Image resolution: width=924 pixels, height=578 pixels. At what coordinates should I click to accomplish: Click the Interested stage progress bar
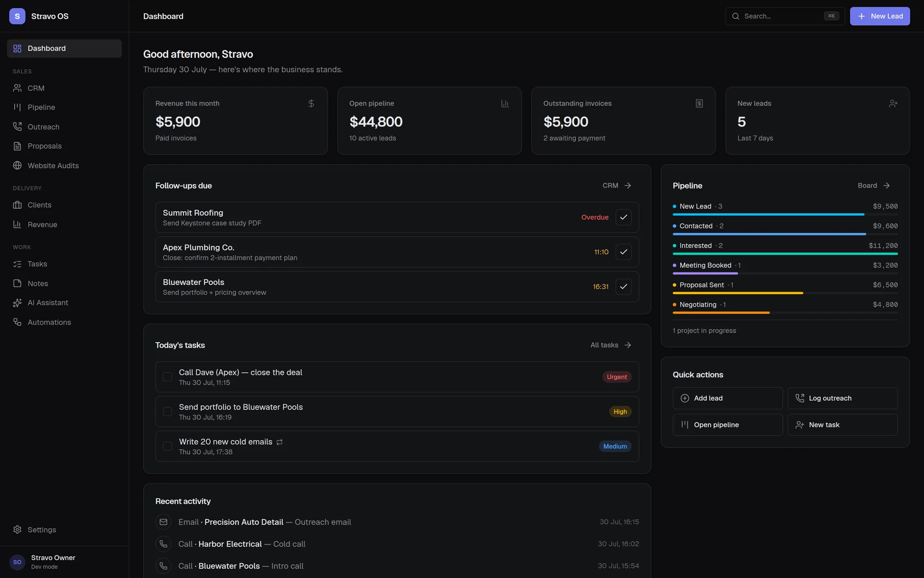785,254
